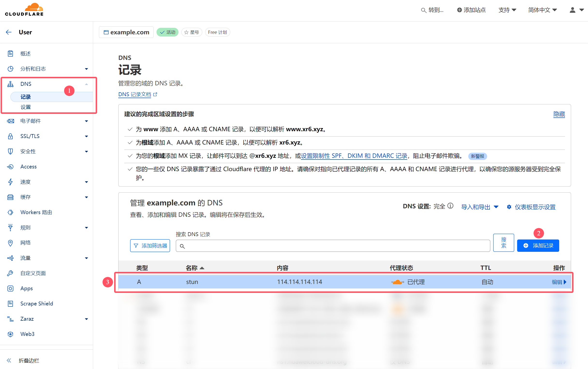This screenshot has width=588, height=369.
Task: Click the info icon beside DNS 设置 完全
Action: click(451, 206)
